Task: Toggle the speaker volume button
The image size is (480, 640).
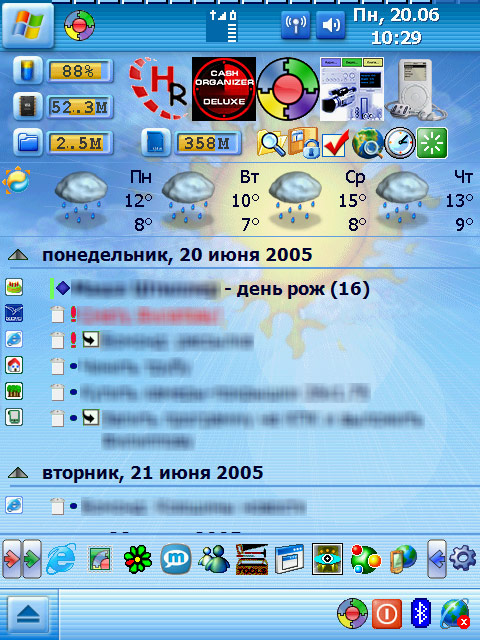Action: click(331, 25)
